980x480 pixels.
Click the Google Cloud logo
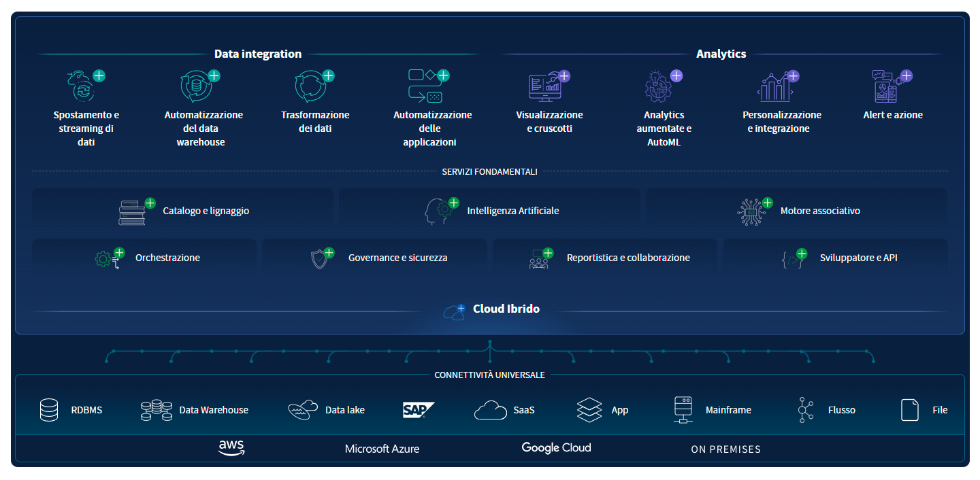tap(556, 447)
